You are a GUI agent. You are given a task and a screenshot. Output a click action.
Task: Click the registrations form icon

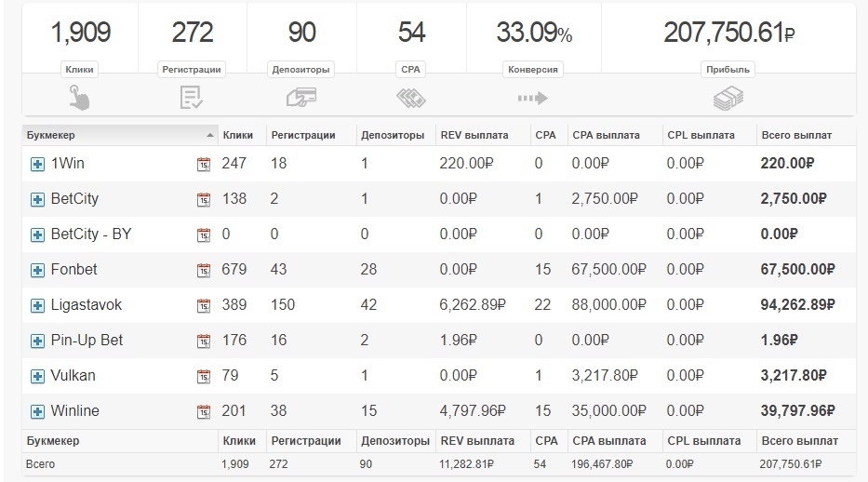tap(191, 97)
